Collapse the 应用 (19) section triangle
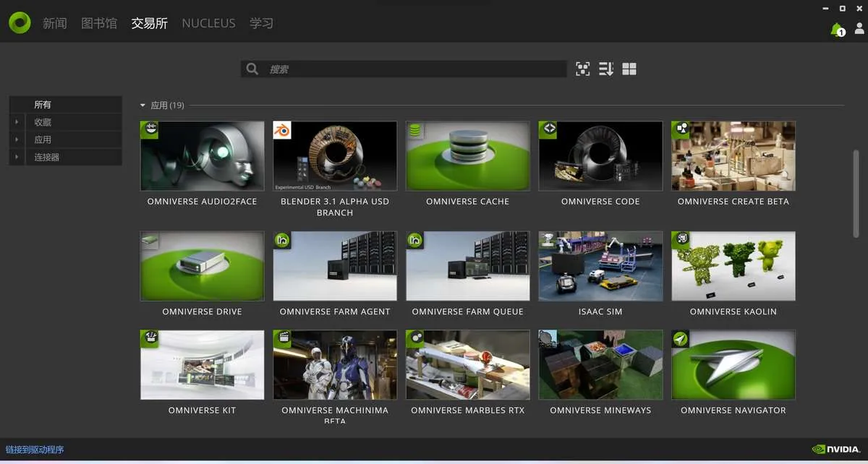 (x=143, y=106)
